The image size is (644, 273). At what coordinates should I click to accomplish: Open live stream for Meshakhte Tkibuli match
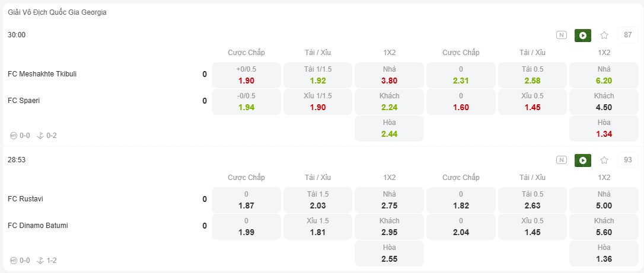click(x=583, y=36)
